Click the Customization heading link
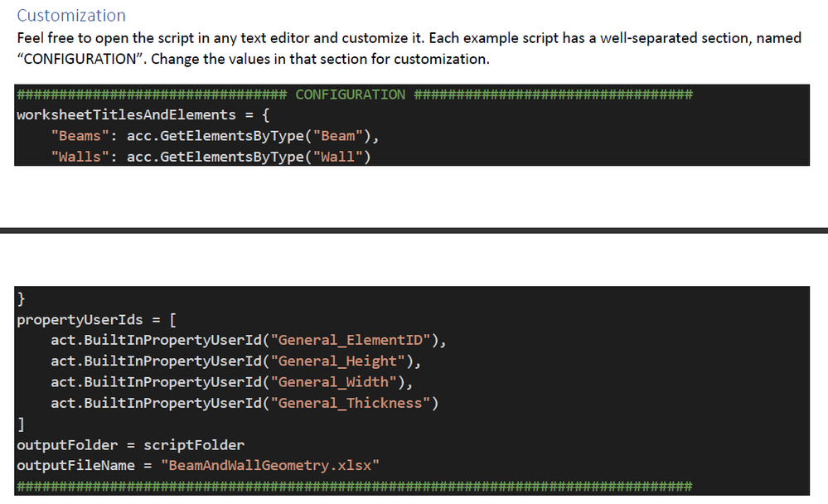 70,15
